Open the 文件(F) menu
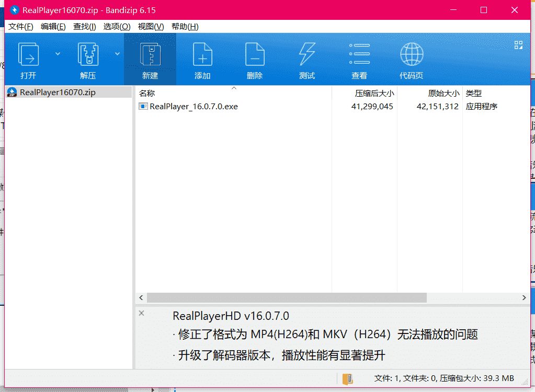This screenshot has width=535, height=392. click(21, 27)
